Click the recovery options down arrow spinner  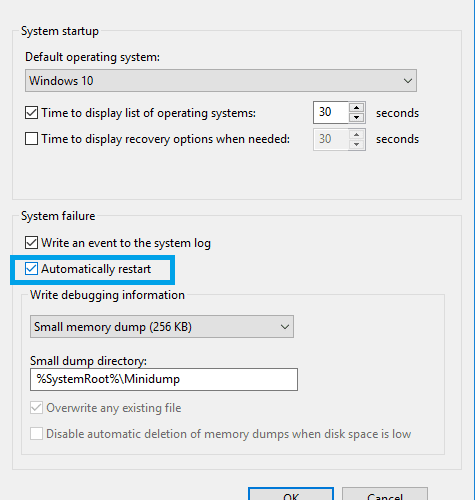(x=357, y=144)
